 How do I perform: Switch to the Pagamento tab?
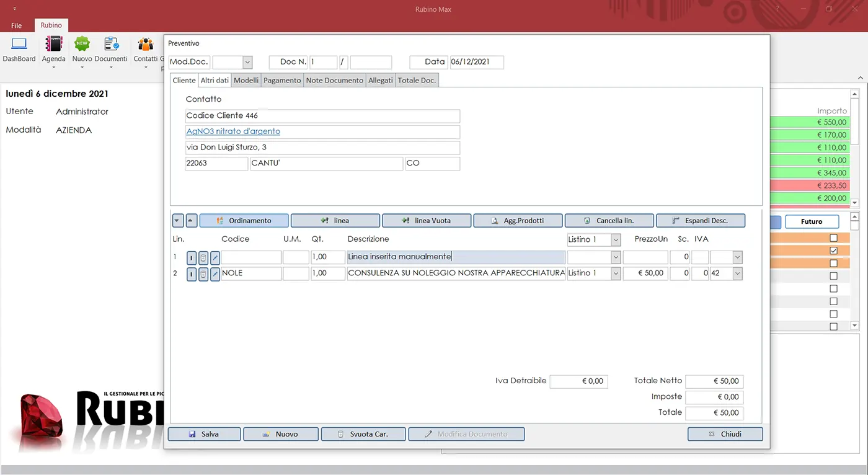tap(282, 80)
